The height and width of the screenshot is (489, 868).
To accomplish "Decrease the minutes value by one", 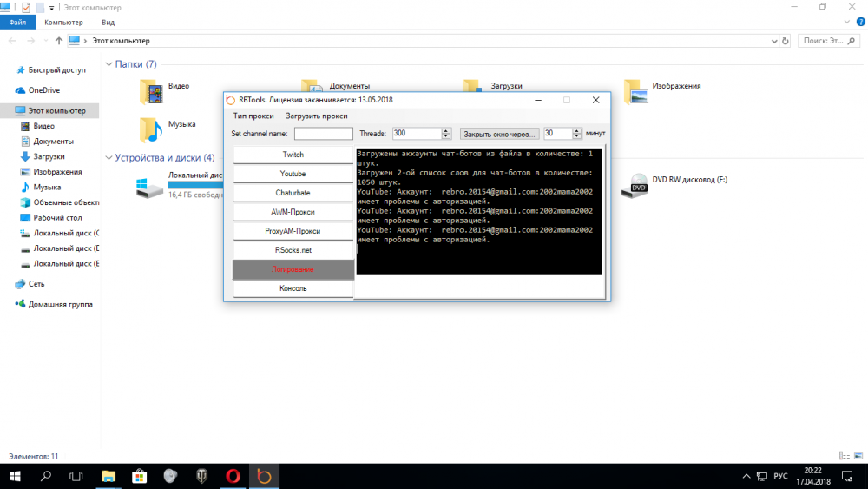I will (x=576, y=136).
